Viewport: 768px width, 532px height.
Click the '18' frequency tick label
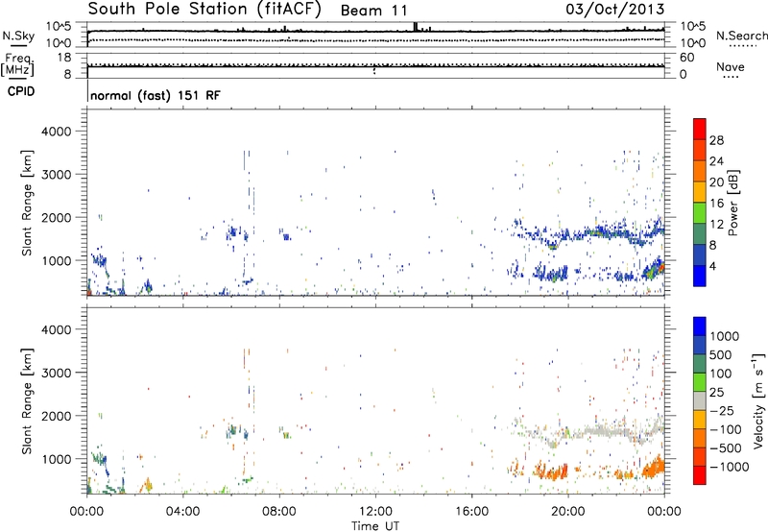pos(64,58)
